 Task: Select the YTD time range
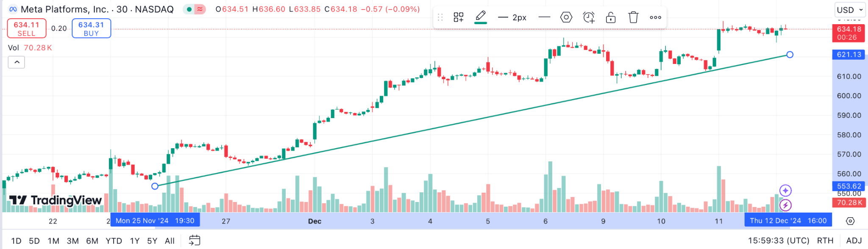click(x=114, y=241)
